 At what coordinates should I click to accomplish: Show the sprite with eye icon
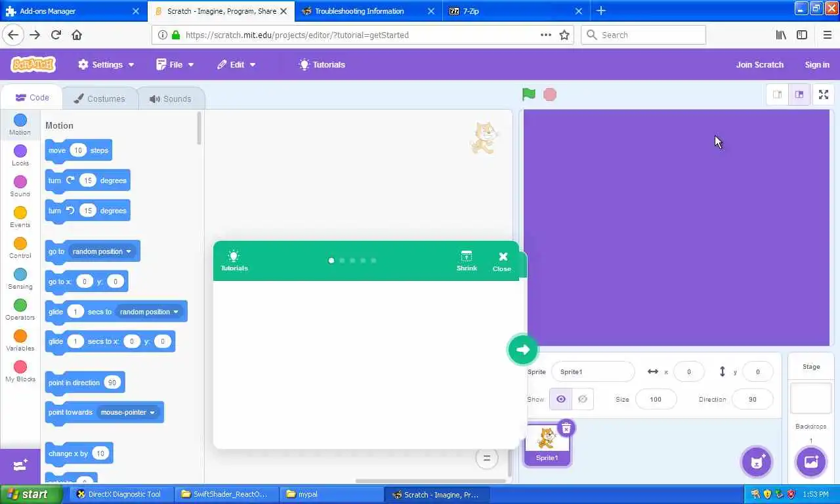click(x=560, y=399)
